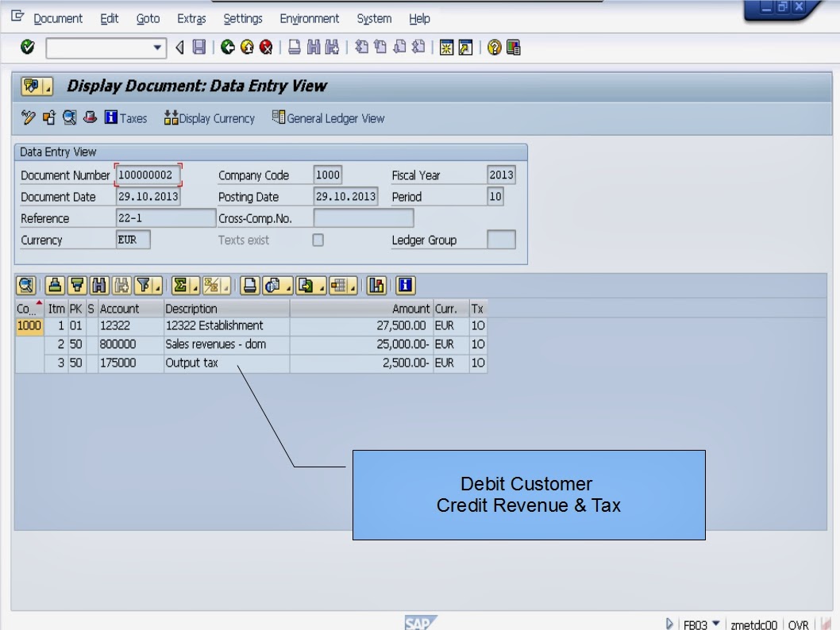Click the yellow Exit icon

click(x=247, y=47)
